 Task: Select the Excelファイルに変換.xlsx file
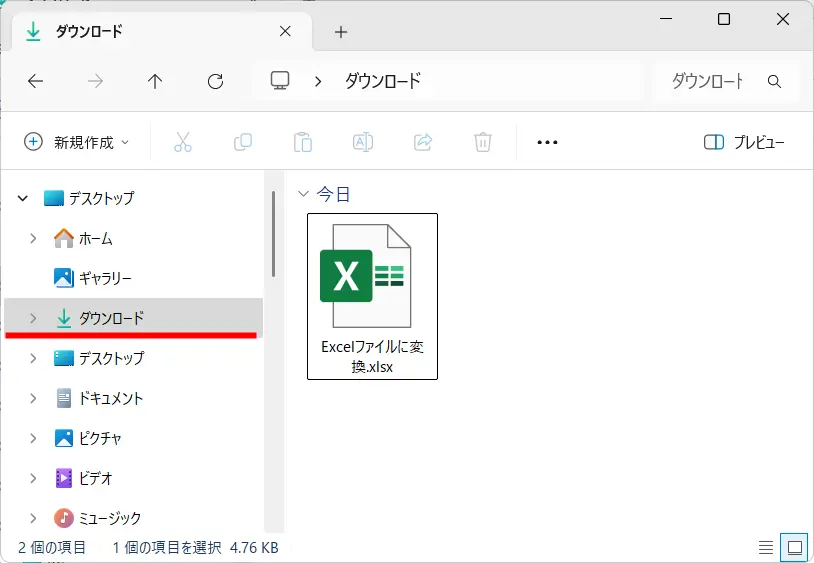[x=372, y=296]
